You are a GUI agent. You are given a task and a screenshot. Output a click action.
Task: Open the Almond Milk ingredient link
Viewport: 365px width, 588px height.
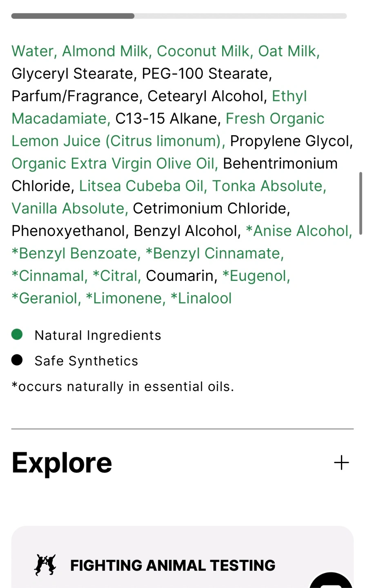pos(105,51)
